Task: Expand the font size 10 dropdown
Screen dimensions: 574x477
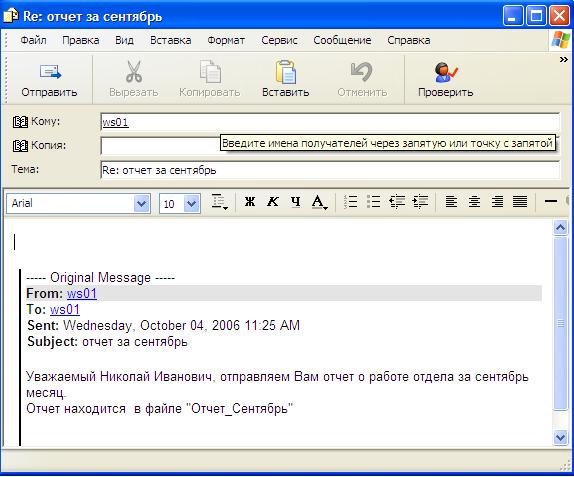Action: pos(192,204)
